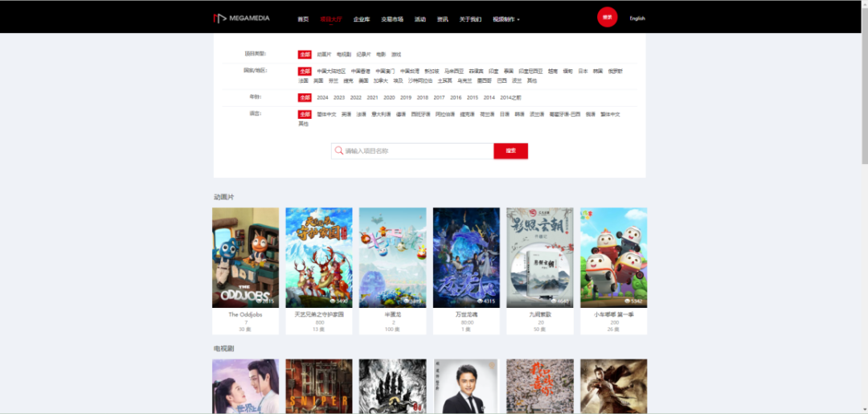Select 全部 in the 语言 filter row
The width and height of the screenshot is (868, 414).
coord(305,114)
